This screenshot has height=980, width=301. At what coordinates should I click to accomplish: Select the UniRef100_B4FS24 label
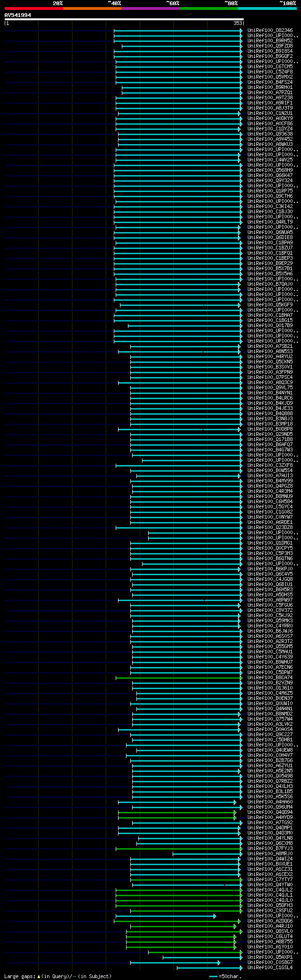(270, 82)
